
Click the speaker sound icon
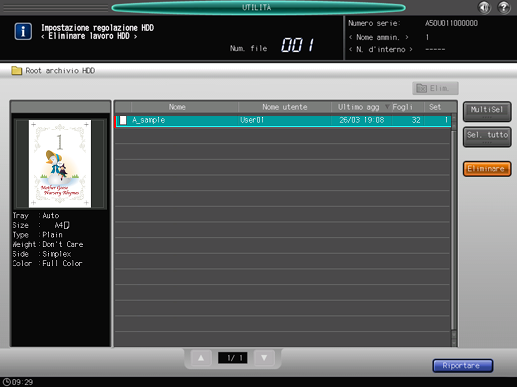click(x=484, y=7)
